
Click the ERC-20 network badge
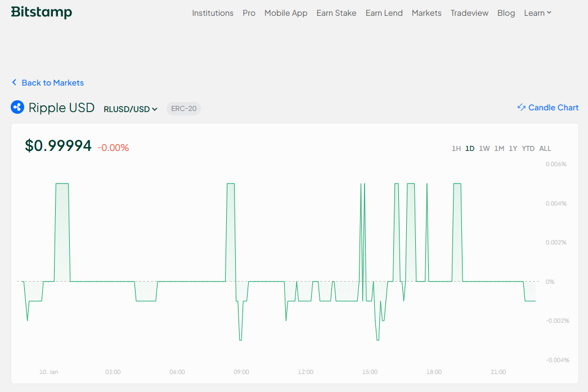pos(184,109)
